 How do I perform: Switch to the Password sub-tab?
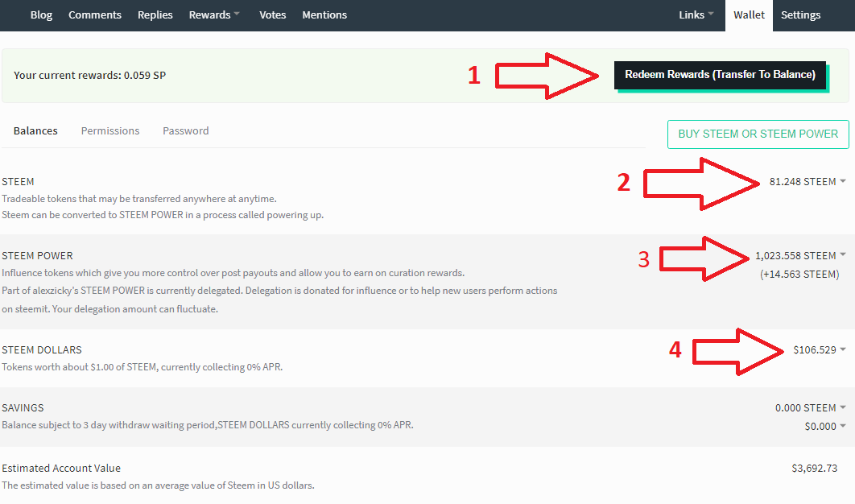tap(185, 131)
